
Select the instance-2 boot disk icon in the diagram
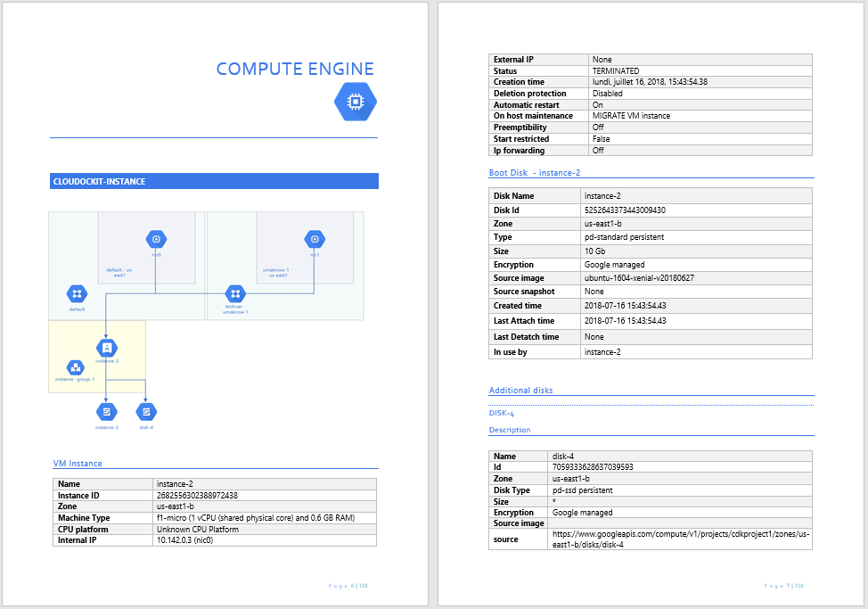(107, 412)
